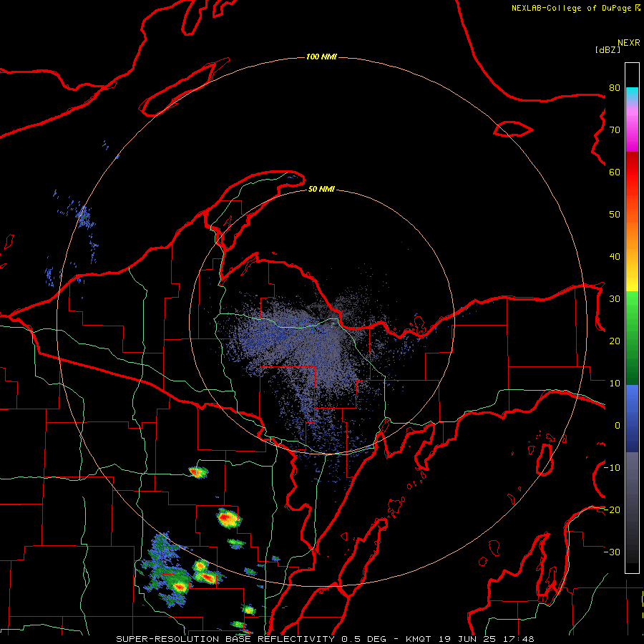Click the 'KMQT 19 JUN 25 17:48' timestamp
This screenshot has width=644, height=644.
coord(470,639)
